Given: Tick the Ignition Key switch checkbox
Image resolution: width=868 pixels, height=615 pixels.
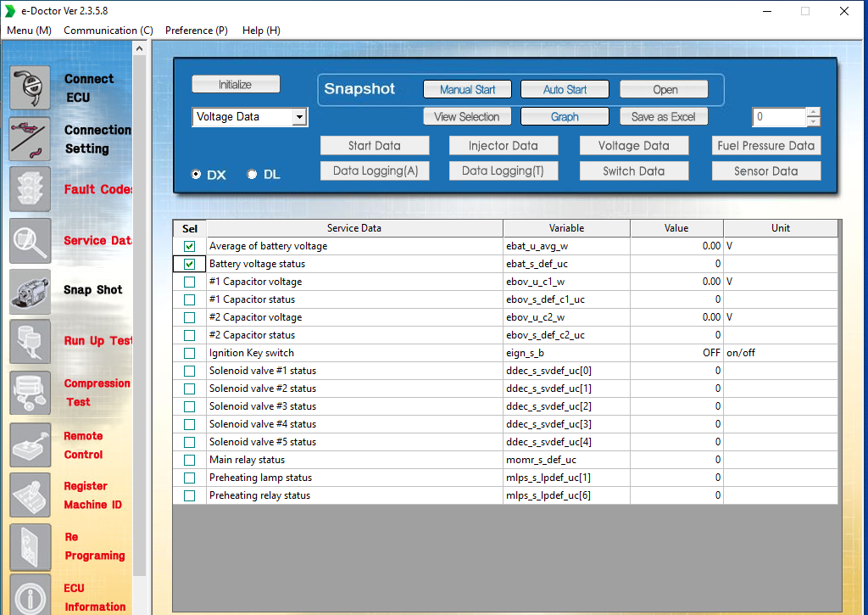Looking at the screenshot, I should [x=189, y=353].
